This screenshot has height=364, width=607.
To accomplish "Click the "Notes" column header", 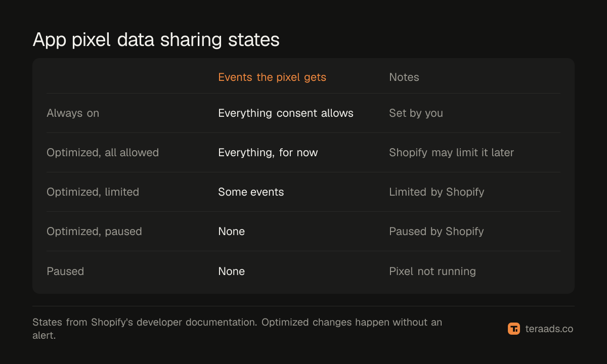I will [404, 77].
